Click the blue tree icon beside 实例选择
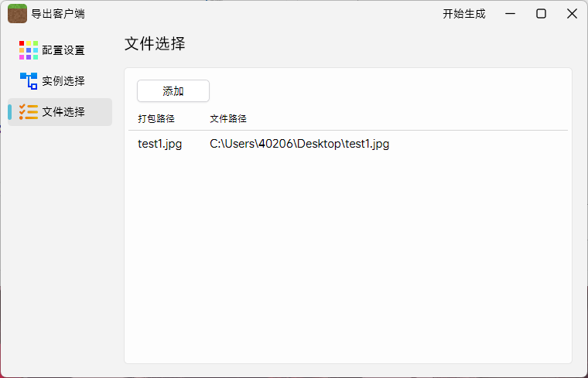The image size is (588, 378). (29, 81)
